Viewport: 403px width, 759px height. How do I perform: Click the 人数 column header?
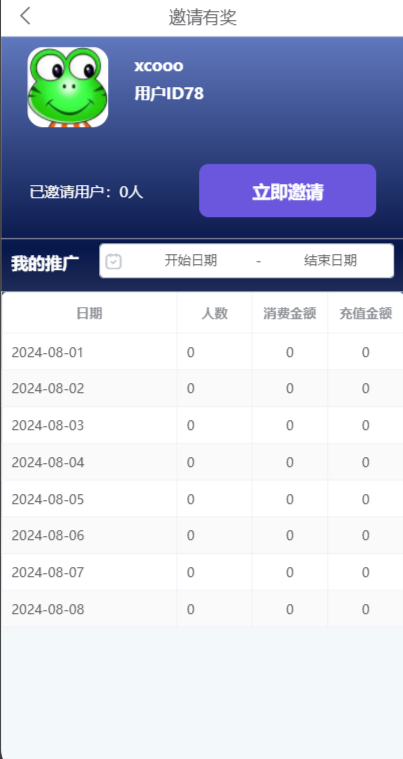tap(214, 313)
